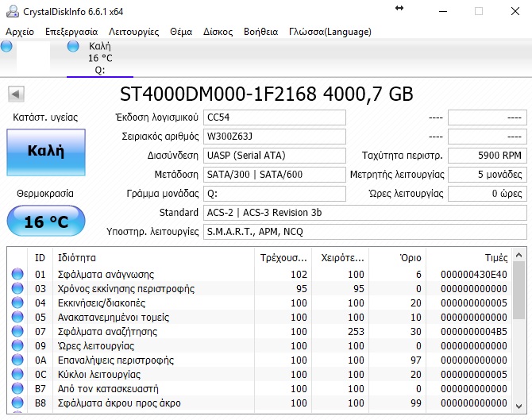Click status orb for attribute 03
This screenshot has height=420, width=532.
point(17,288)
